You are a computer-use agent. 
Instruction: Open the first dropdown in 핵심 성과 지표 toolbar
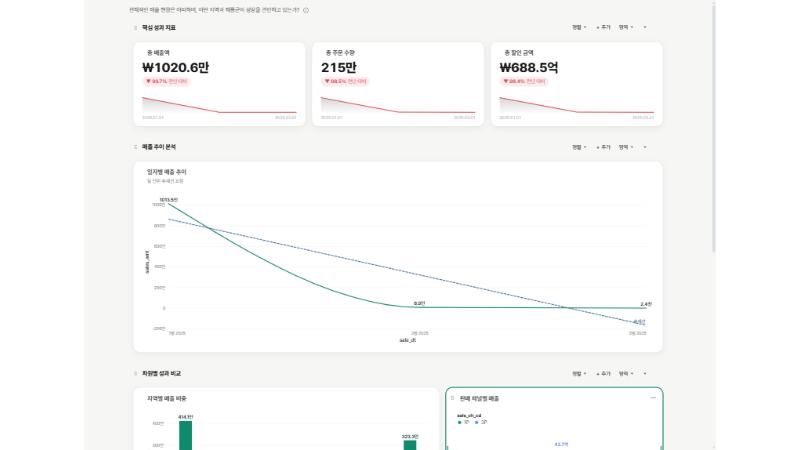(579, 27)
